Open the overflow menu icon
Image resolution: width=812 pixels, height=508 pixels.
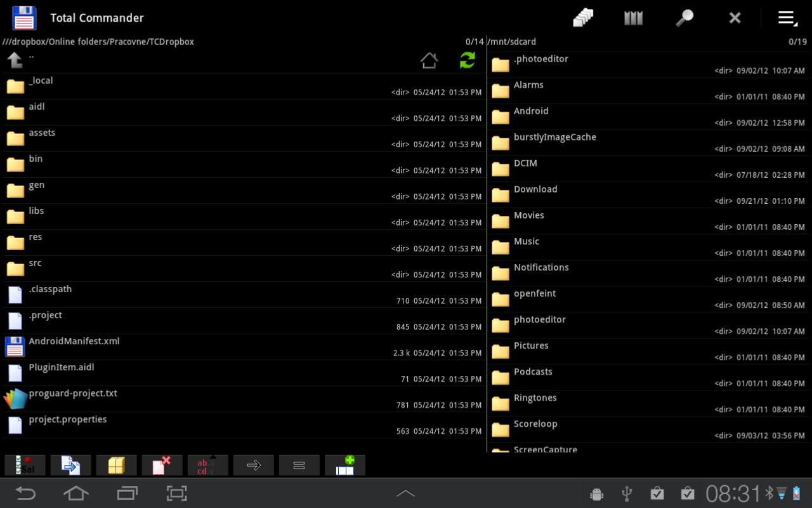(787, 18)
